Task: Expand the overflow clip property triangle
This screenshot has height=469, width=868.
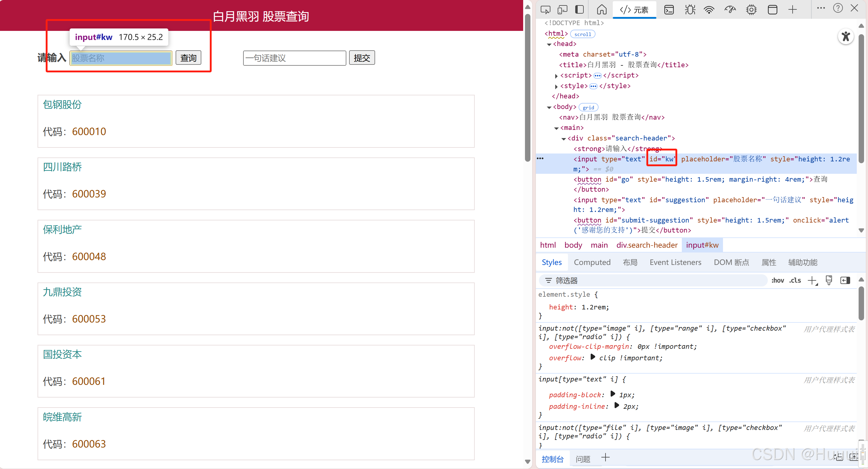Action: coord(593,357)
